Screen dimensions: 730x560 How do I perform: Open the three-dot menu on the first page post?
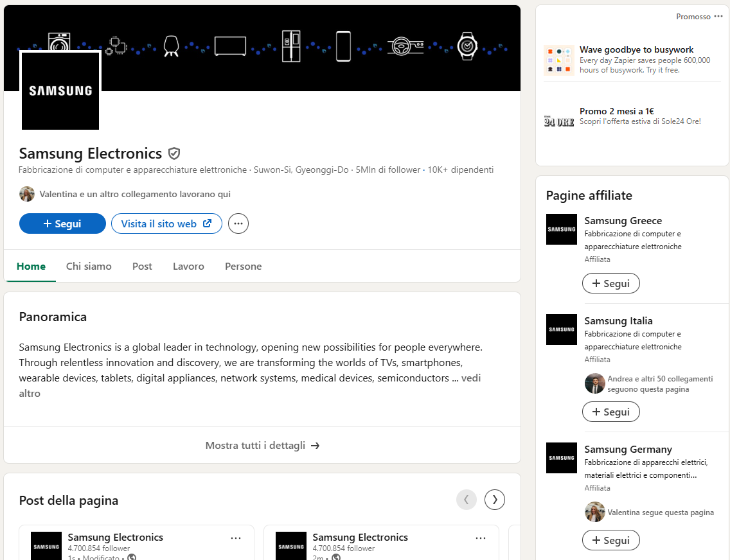pyautogui.click(x=236, y=538)
